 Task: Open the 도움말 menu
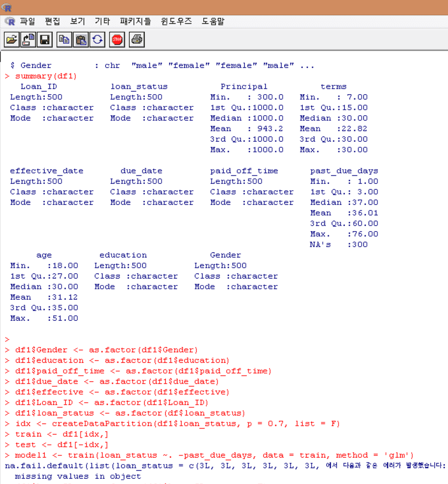click(213, 21)
